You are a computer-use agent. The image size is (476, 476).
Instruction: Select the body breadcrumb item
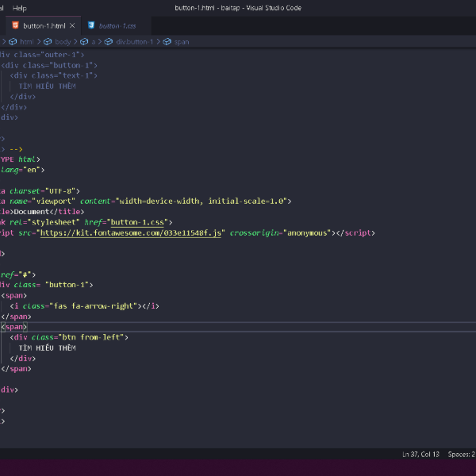point(63,41)
